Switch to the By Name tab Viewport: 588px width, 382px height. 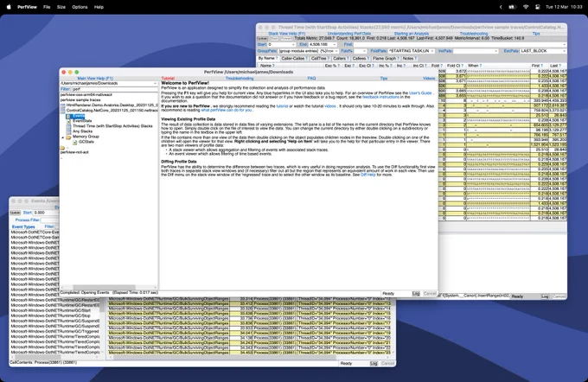(268, 59)
